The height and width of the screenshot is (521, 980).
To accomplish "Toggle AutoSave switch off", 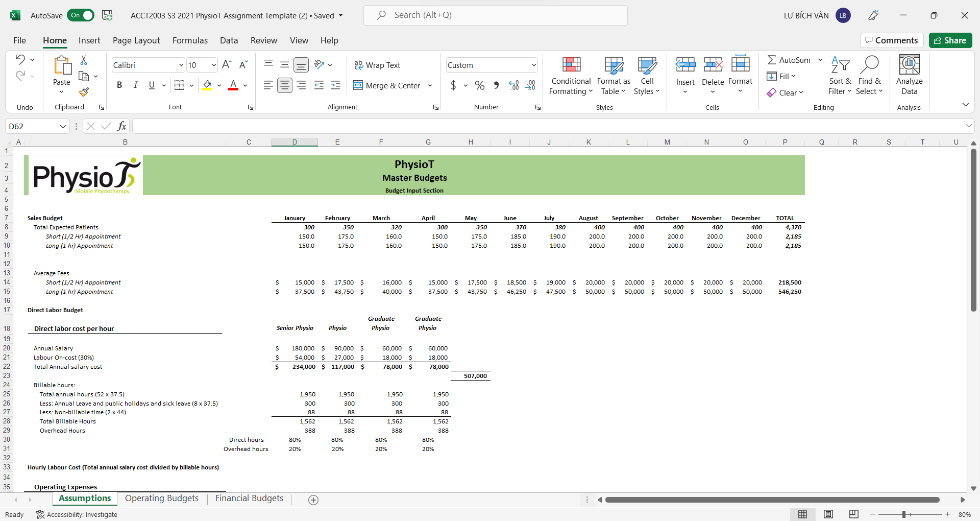I will pos(81,15).
